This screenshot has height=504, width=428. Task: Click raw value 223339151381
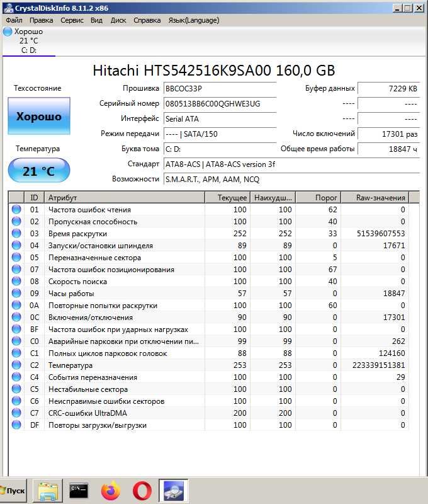[378, 365]
